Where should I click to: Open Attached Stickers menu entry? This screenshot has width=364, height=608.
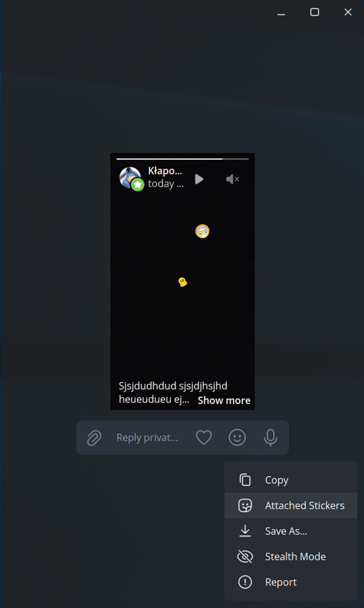(x=291, y=505)
